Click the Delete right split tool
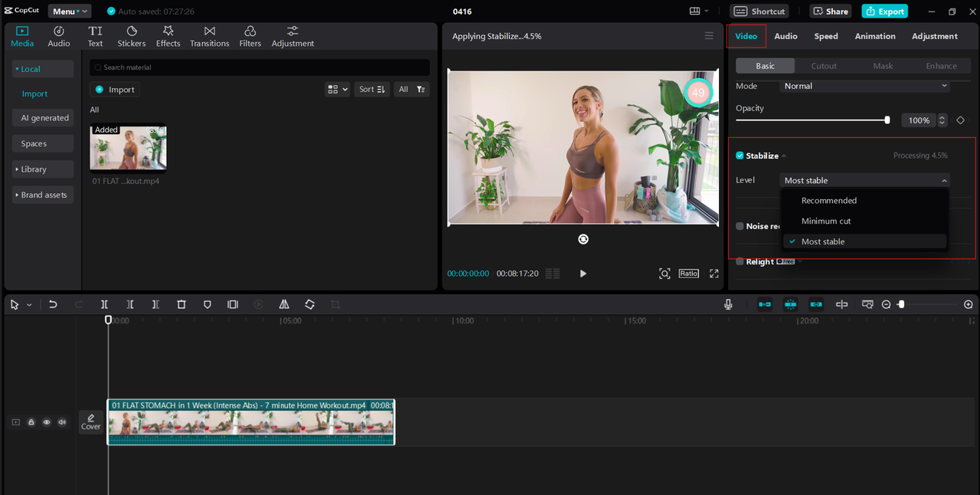This screenshot has width=980, height=495. (x=155, y=304)
